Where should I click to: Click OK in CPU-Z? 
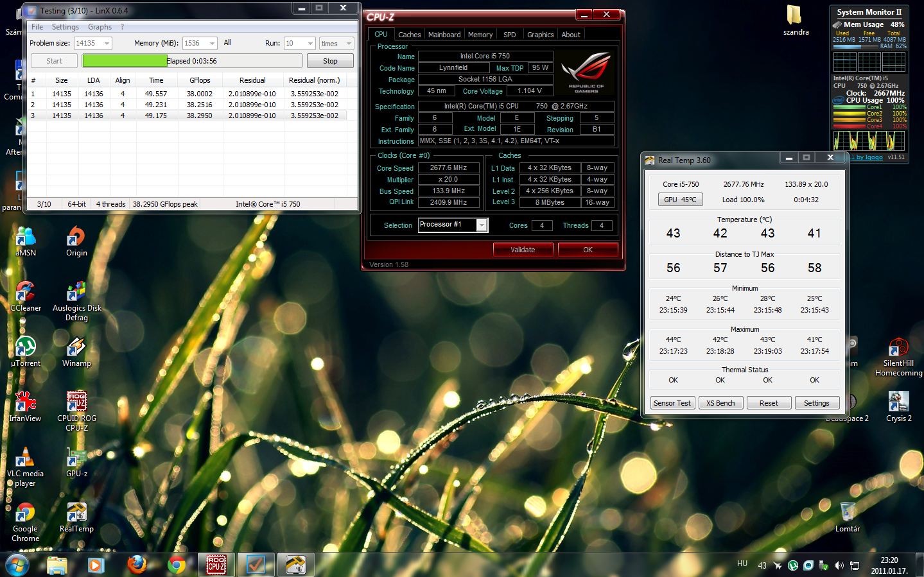click(588, 250)
